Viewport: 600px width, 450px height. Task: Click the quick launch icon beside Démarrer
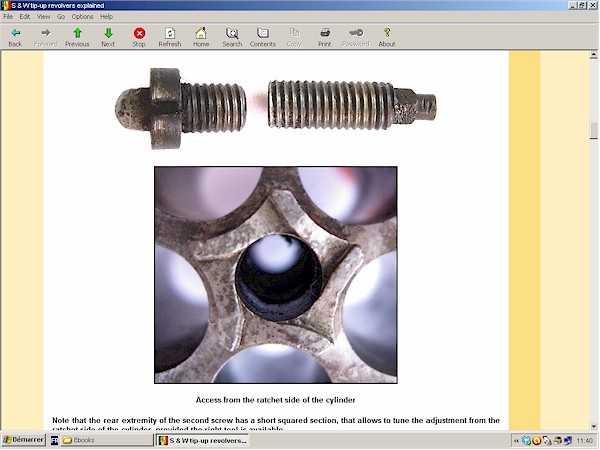pos(54,440)
